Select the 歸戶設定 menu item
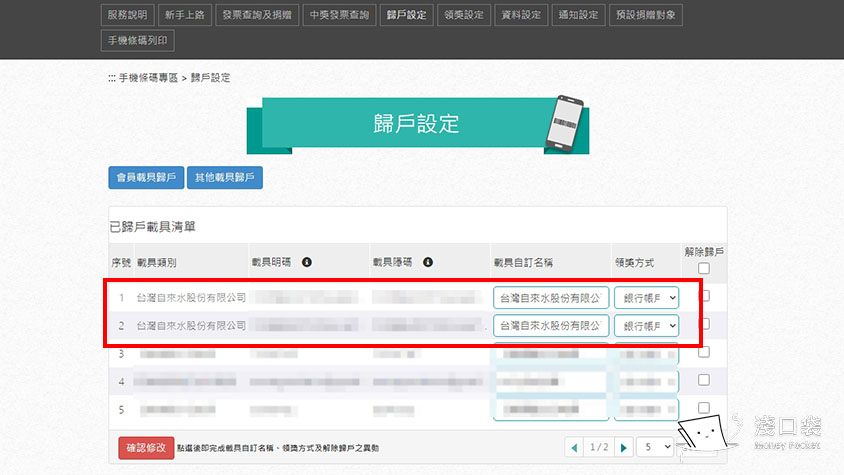Viewport: 844px width, 475px height. 406,15
